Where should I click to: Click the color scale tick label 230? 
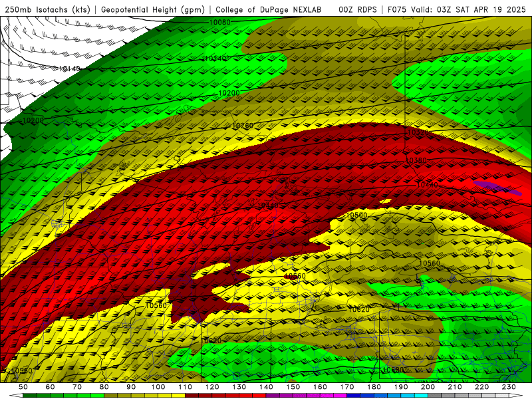pyautogui.click(x=509, y=387)
